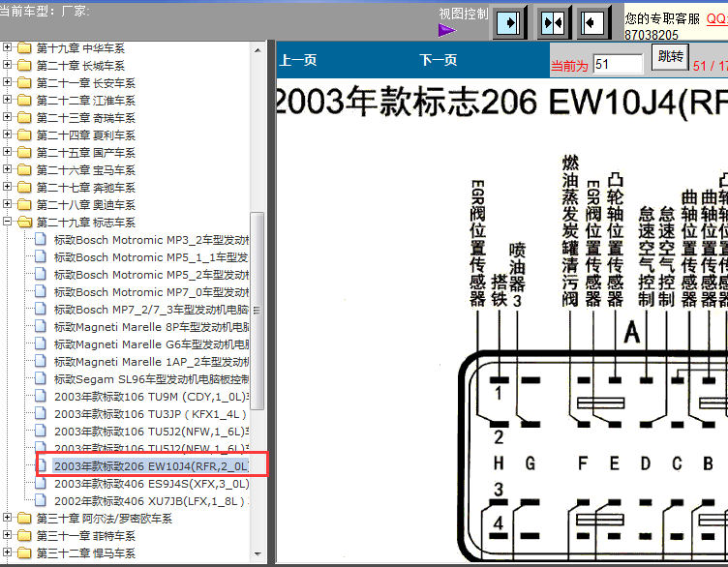Expand 第二十五章 国产车系 node

point(7,151)
